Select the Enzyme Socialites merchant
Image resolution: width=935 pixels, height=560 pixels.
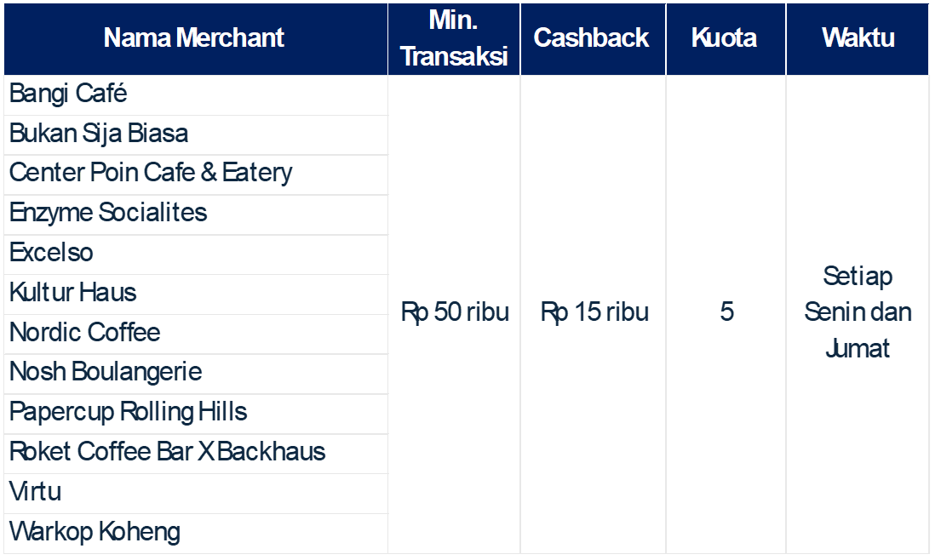pyautogui.click(x=108, y=213)
